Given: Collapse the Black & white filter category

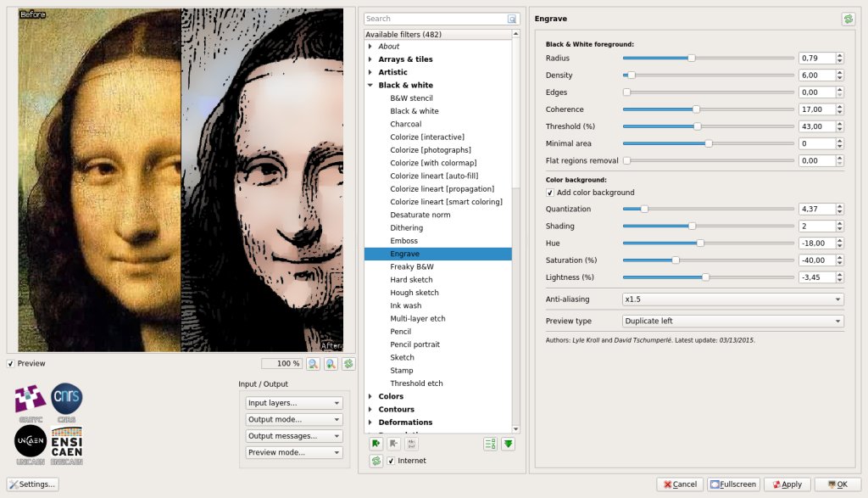Looking at the screenshot, I should 369,85.
